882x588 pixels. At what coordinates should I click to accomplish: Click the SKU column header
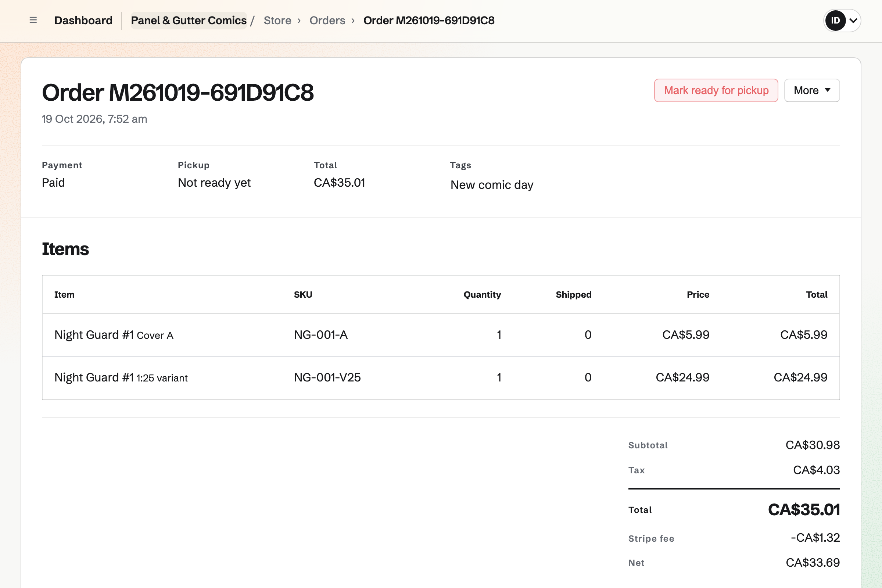[303, 295]
